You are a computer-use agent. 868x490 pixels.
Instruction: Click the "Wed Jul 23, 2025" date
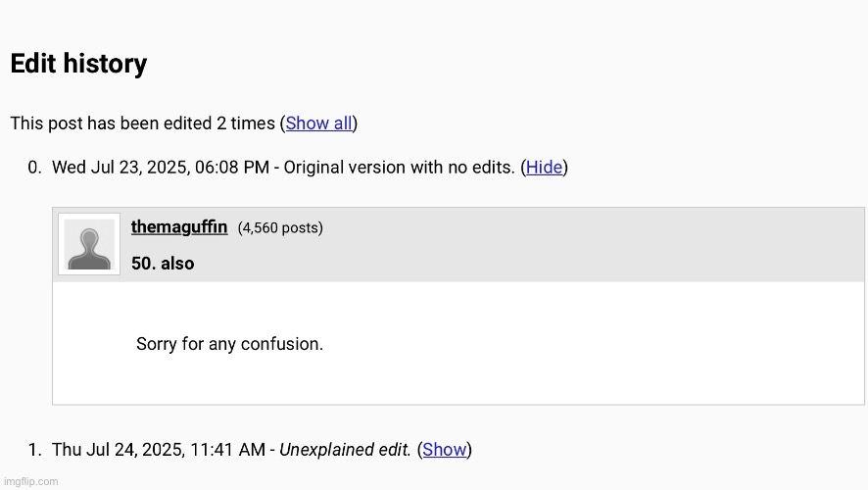click(x=121, y=168)
